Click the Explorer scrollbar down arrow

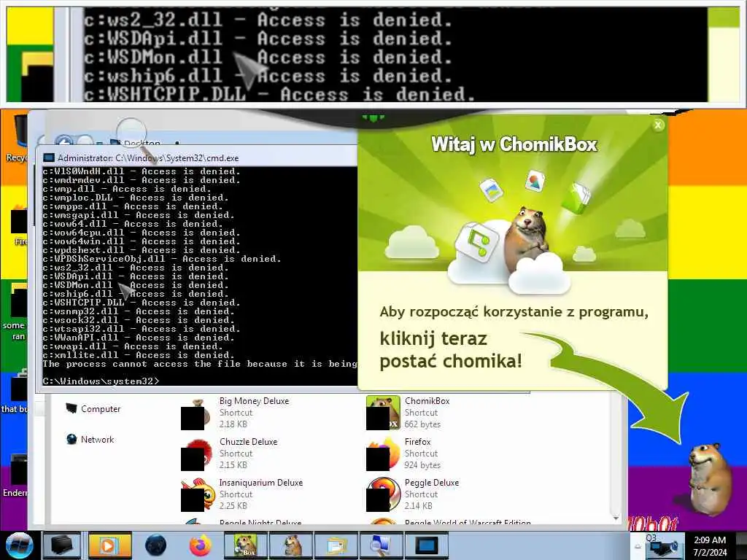pos(616,518)
